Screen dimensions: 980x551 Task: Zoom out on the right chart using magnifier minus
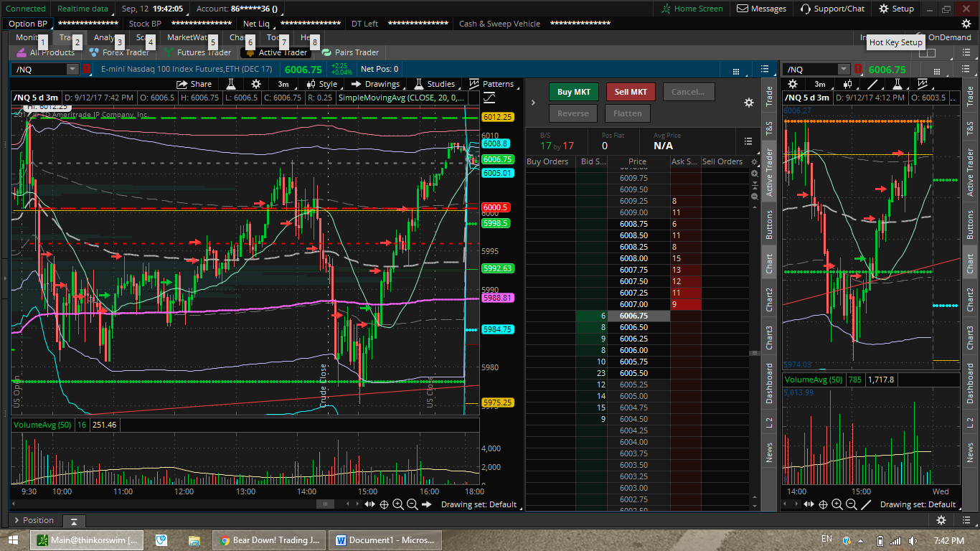852,504
